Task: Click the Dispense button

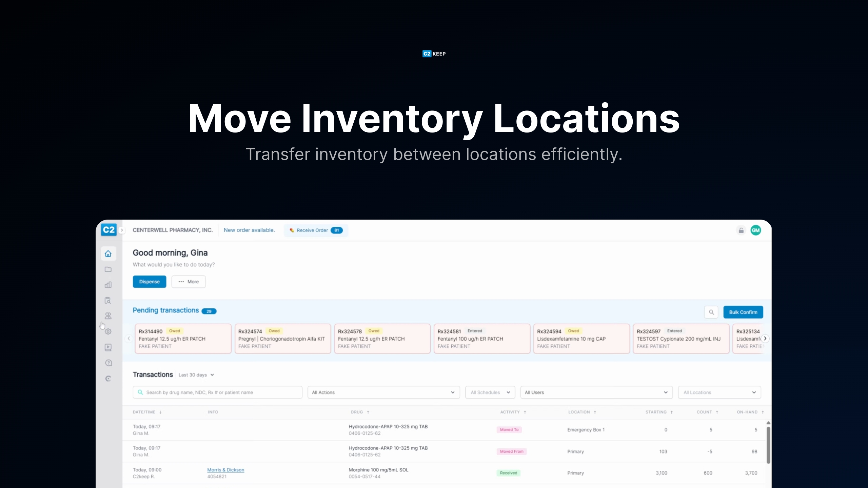Action: click(150, 282)
